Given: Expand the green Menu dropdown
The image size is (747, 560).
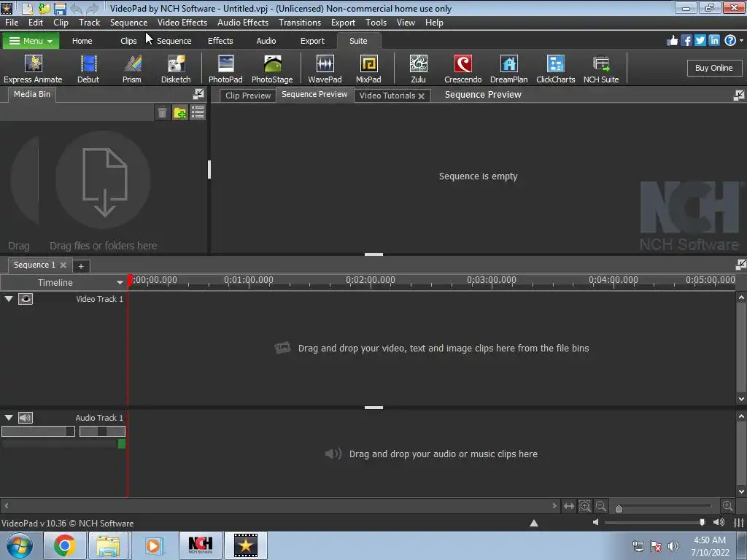Looking at the screenshot, I should (x=31, y=41).
